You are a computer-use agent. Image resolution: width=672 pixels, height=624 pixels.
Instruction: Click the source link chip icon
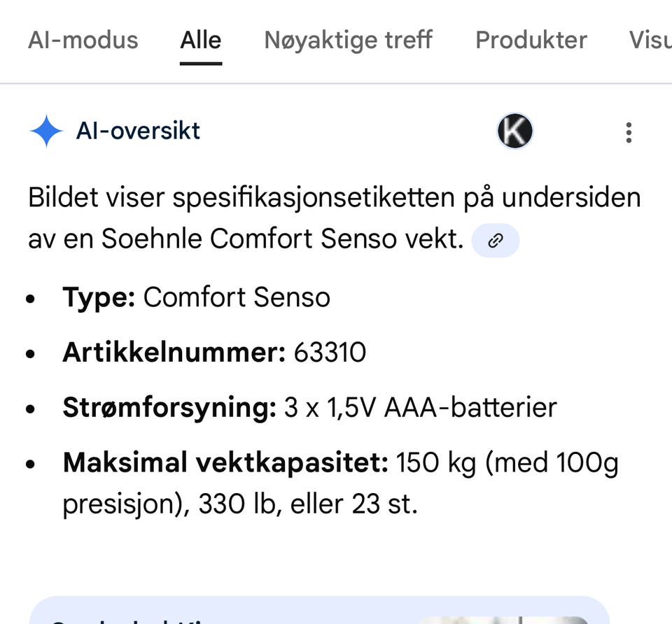coord(496,241)
